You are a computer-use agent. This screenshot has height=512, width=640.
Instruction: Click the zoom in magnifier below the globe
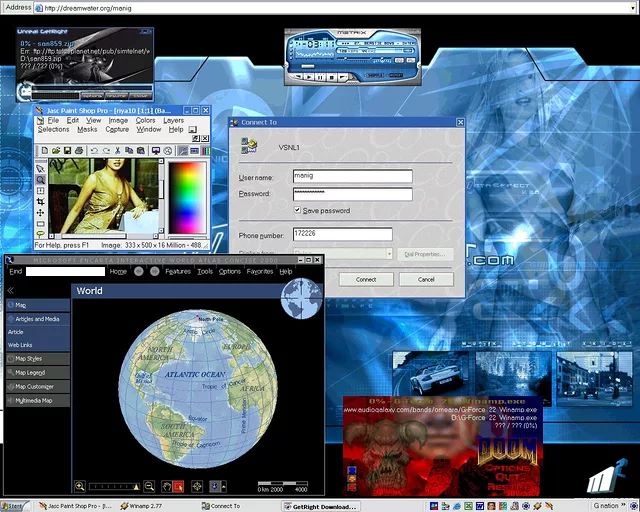(x=80, y=486)
